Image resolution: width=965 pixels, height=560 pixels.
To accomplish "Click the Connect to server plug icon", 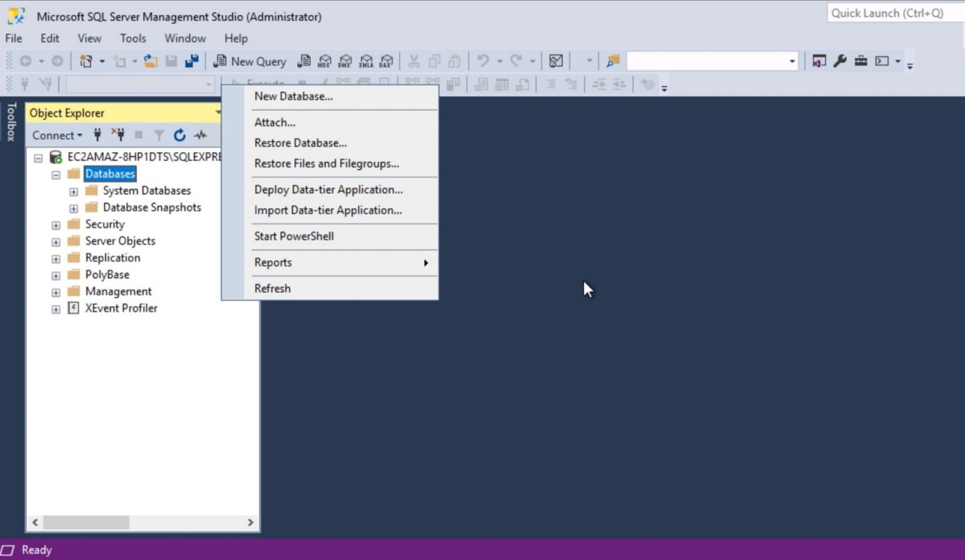I will click(x=97, y=135).
